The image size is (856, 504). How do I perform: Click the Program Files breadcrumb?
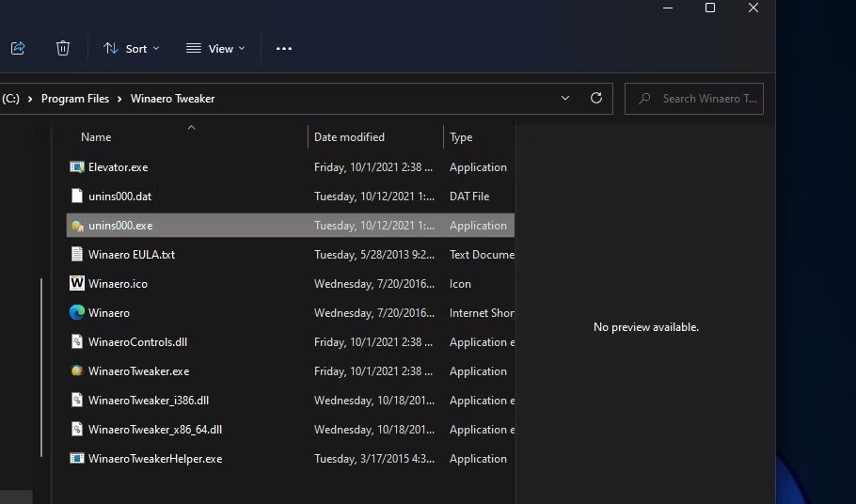tap(75, 99)
